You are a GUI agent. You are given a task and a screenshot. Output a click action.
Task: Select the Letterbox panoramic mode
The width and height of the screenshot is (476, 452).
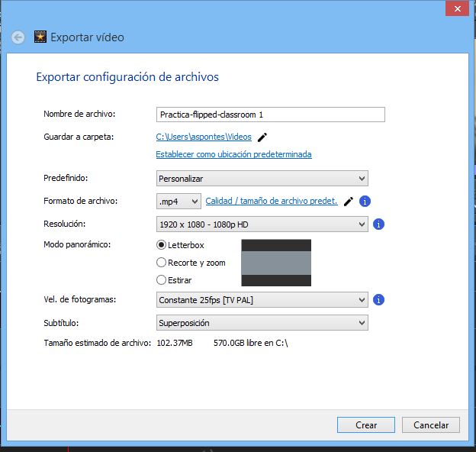(161, 245)
